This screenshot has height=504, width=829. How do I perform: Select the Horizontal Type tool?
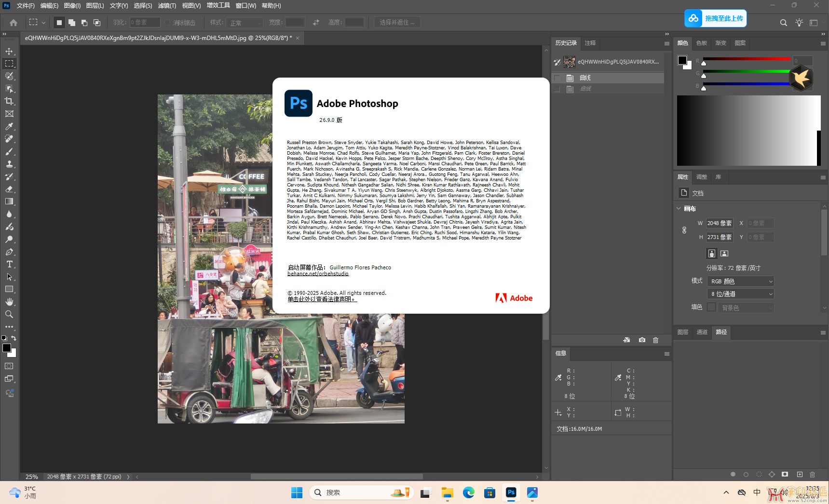[x=9, y=264]
